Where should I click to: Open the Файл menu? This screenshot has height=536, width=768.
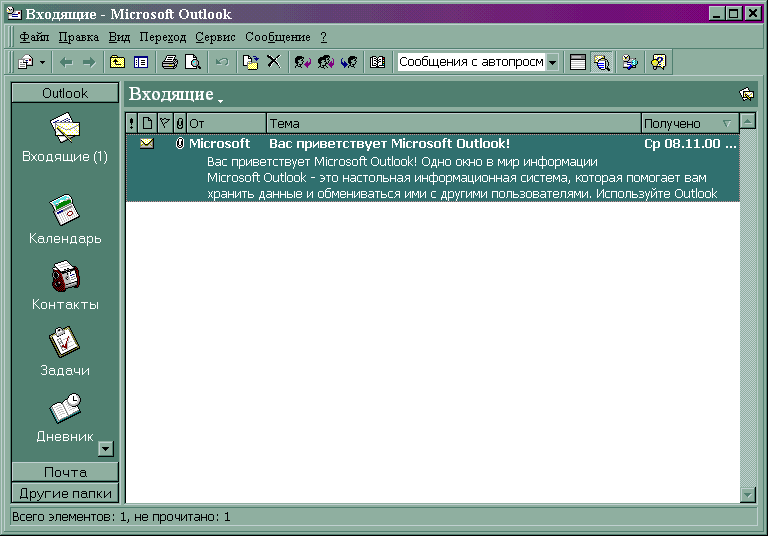pyautogui.click(x=34, y=37)
